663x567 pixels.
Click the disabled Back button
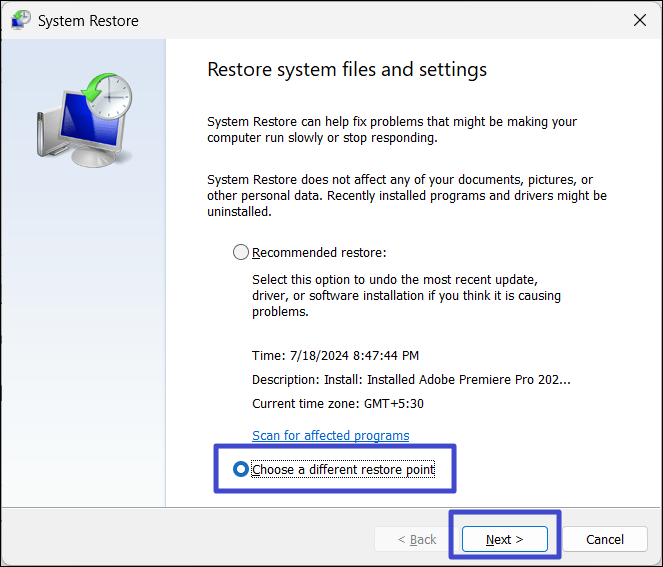[417, 539]
